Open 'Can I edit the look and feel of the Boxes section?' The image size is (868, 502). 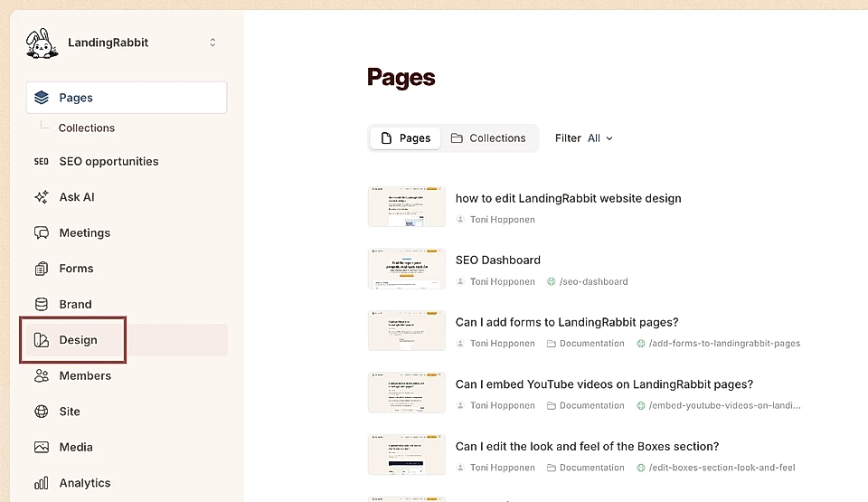pos(587,446)
